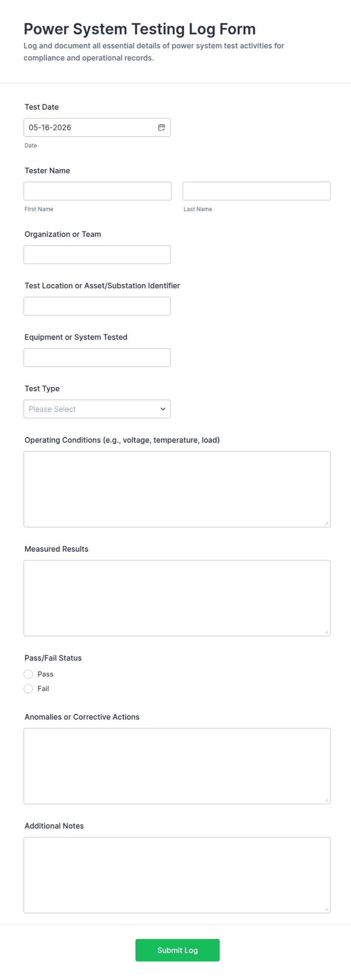The width and height of the screenshot is (351, 980).
Task: Click the resize handle of Measured Results textarea
Action: 326,632
